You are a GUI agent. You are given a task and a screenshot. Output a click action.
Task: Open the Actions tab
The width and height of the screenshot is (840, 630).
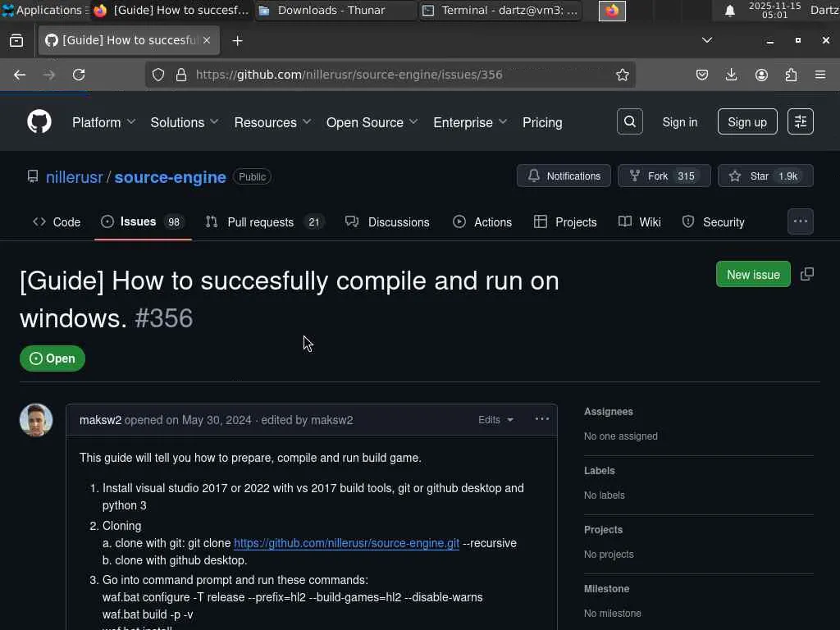[482, 221]
